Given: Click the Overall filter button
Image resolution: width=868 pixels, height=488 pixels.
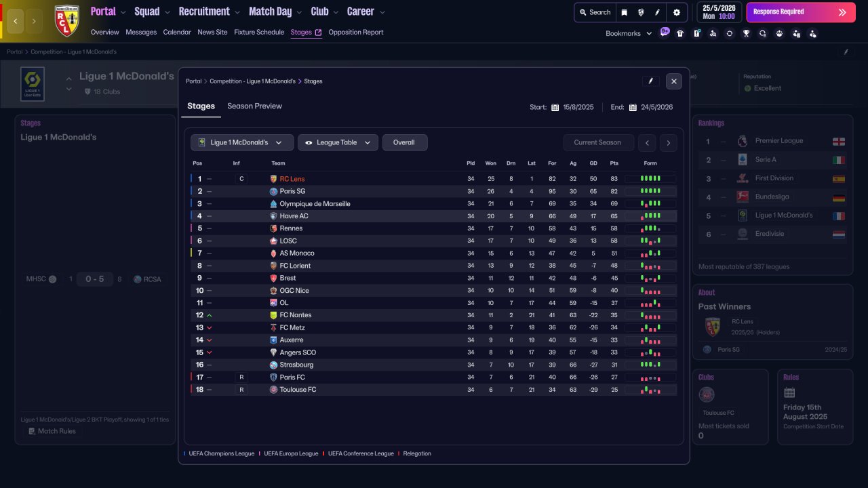Looking at the screenshot, I should click(x=405, y=142).
